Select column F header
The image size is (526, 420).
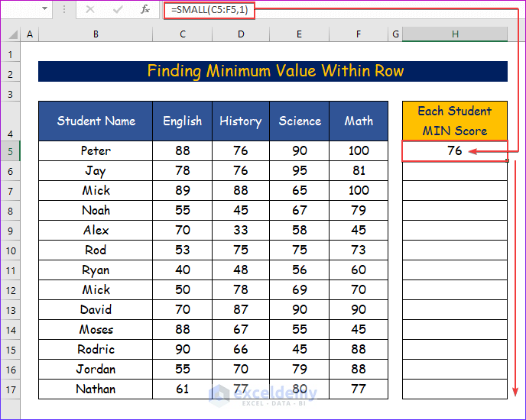point(359,34)
